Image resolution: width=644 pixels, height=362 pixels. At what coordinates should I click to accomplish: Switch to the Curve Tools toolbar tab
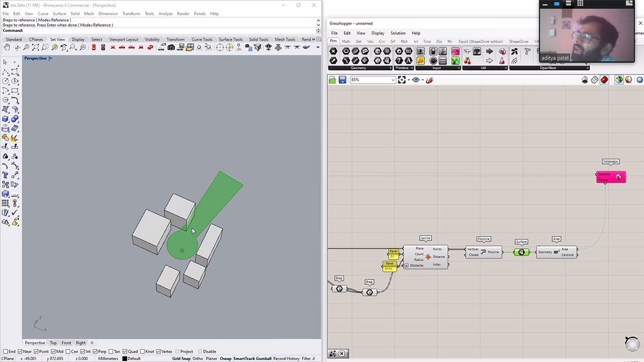click(x=202, y=39)
